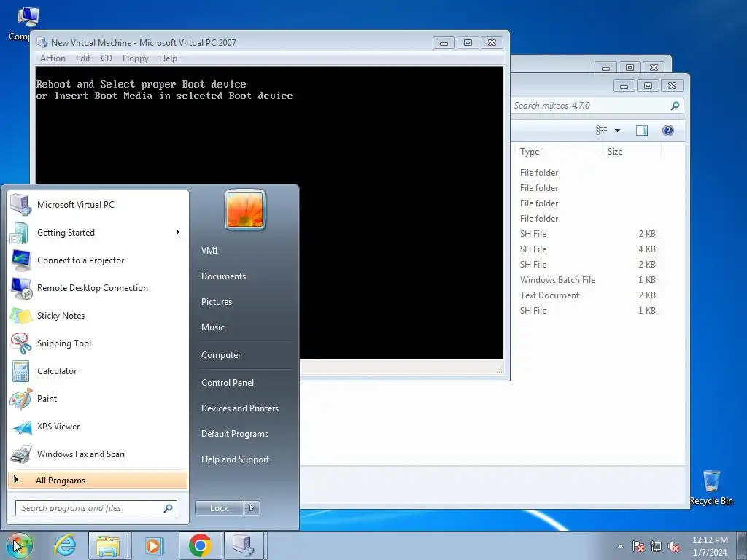
Task: Open Music from Start menu
Action: tap(212, 327)
